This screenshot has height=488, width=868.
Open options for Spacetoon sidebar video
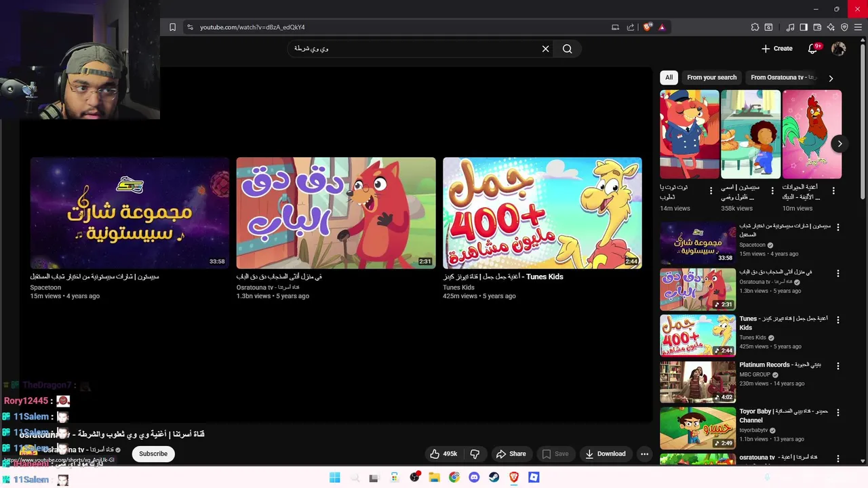[x=837, y=227]
